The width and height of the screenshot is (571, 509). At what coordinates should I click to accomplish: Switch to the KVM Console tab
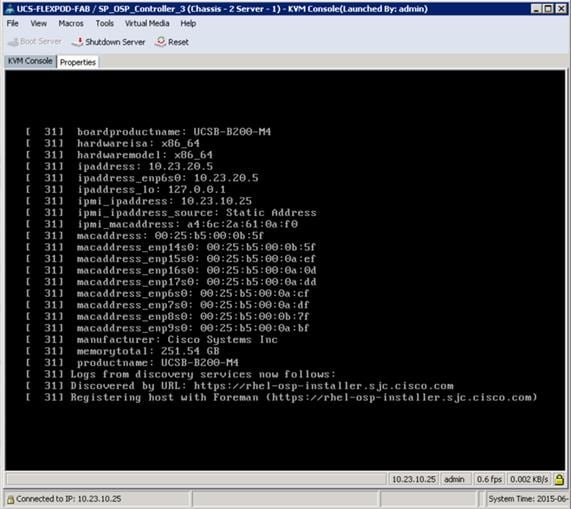coord(30,61)
